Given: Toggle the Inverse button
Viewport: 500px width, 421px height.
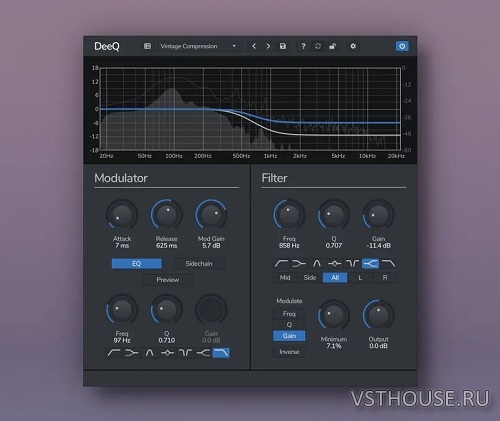Looking at the screenshot, I should click(x=289, y=352).
